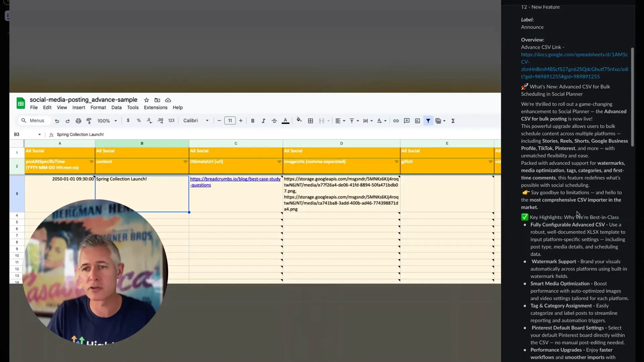Select the imageUrls cell in D3
The height and width of the screenshot is (362, 644).
(x=341, y=194)
